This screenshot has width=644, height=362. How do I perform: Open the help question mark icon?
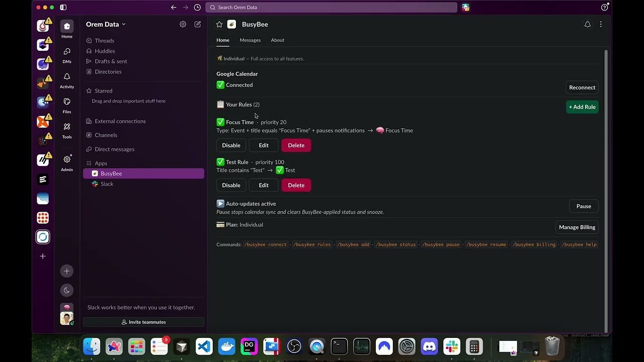605,8
